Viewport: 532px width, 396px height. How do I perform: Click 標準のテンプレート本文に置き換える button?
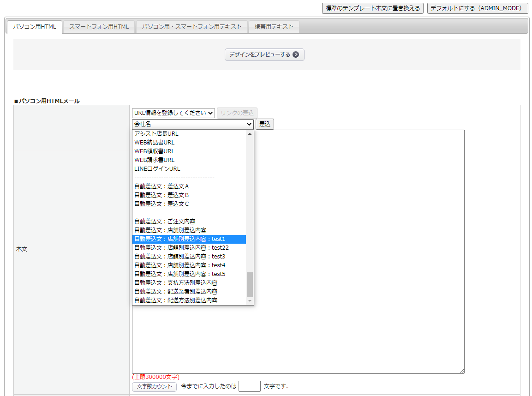point(372,8)
